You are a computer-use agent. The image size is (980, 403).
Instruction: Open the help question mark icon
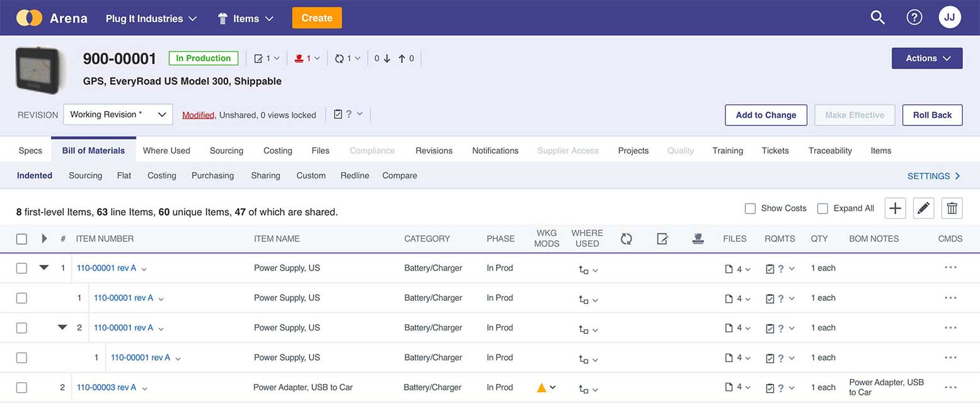pos(914,18)
